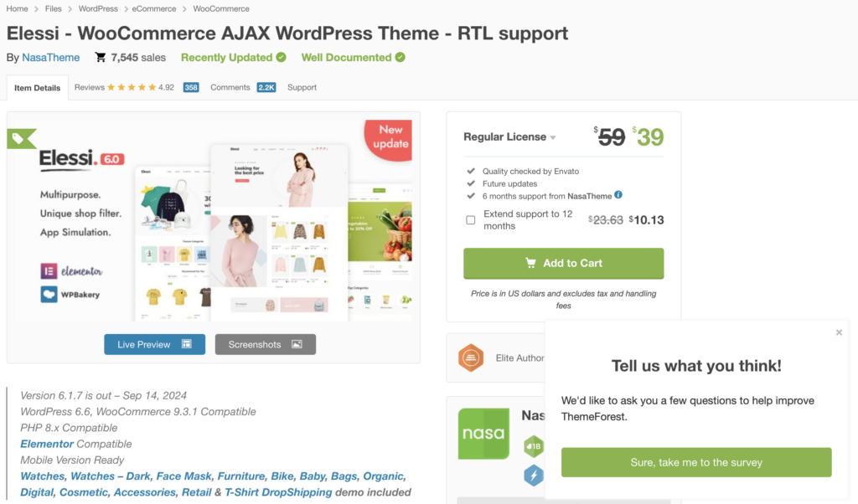Viewport: 858px width, 504px height.
Task: Click the Add to Cart button
Action: [564, 264]
